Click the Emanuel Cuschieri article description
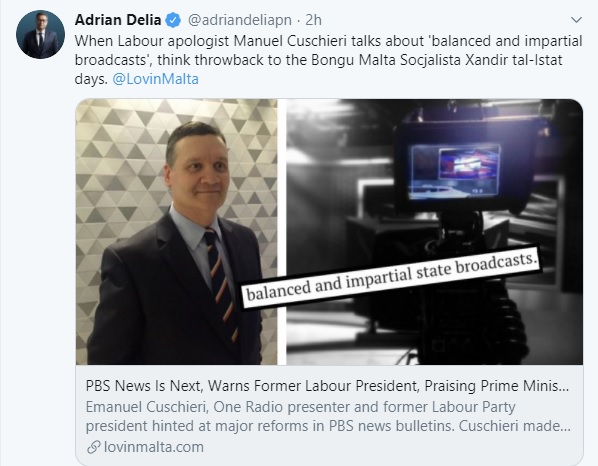 (x=328, y=416)
